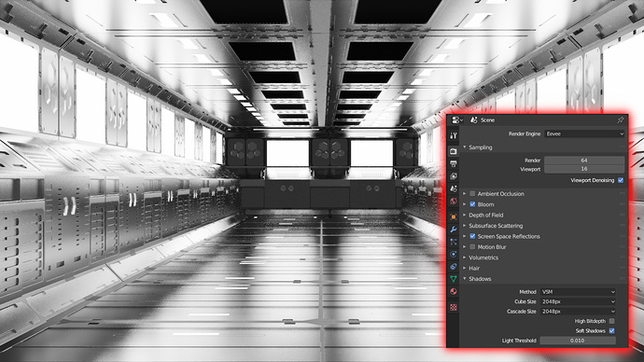Collapse the Shadows panel
The image size is (644, 362).
(465, 279)
